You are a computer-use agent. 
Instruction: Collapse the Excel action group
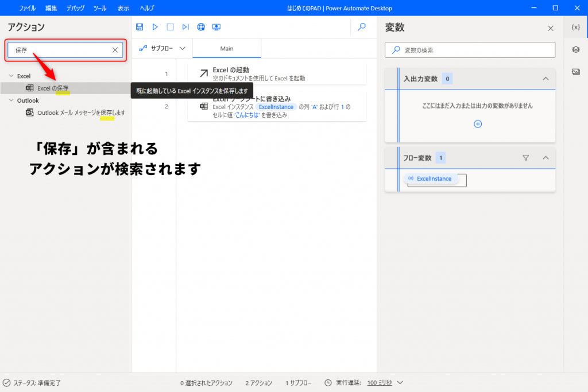pyautogui.click(x=11, y=76)
